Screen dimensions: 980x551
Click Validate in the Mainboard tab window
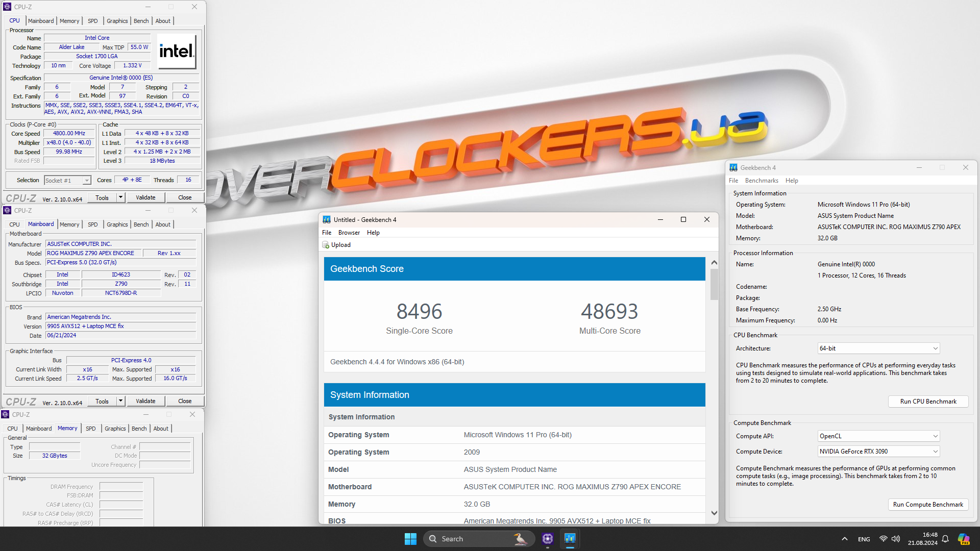pos(145,401)
